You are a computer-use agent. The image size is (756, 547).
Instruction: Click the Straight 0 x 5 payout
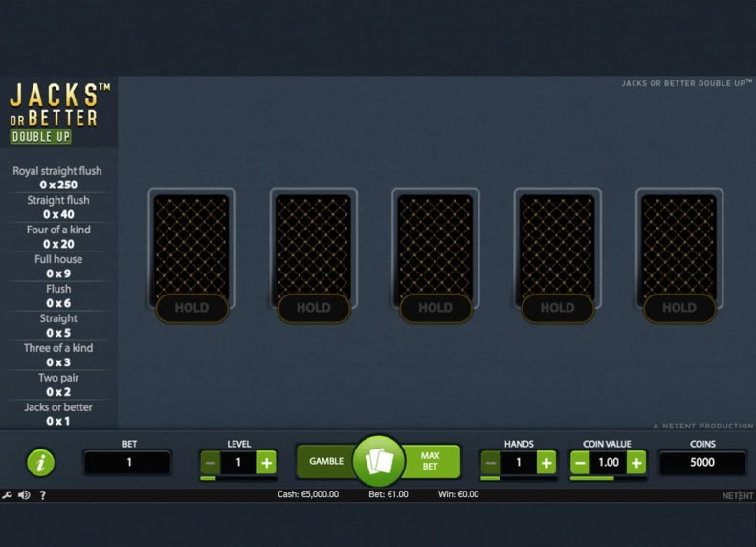pyautogui.click(x=57, y=326)
